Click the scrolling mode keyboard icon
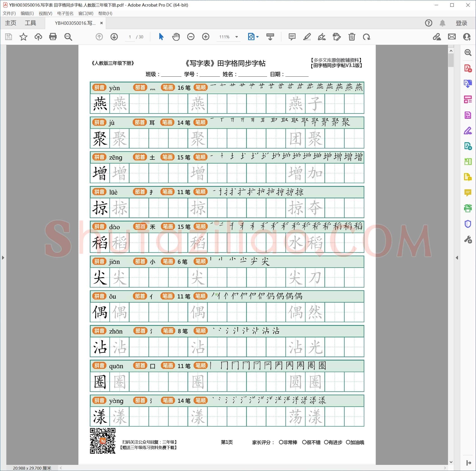Screen dimensions: 476x471 point(270,37)
